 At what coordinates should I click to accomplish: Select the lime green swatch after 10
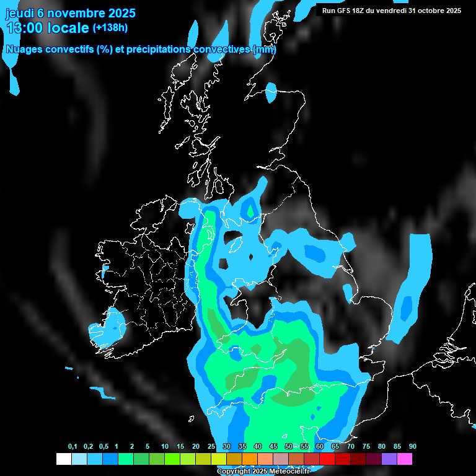[x=172, y=459]
